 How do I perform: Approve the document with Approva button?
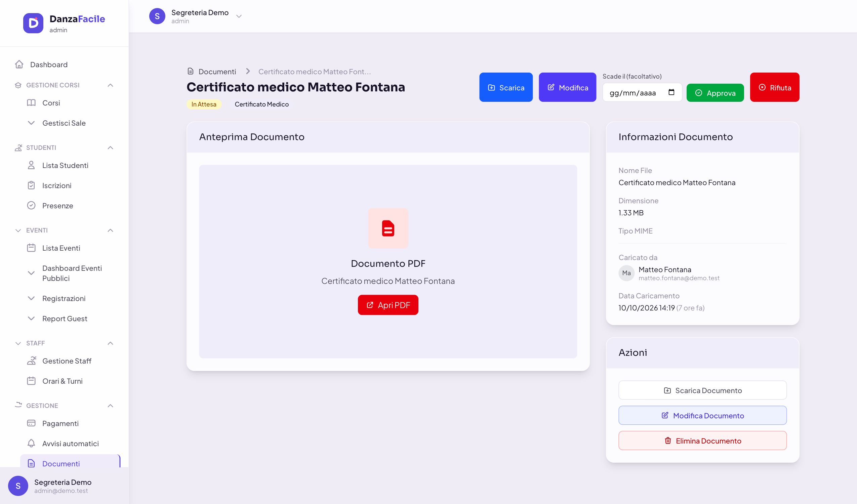(x=715, y=93)
